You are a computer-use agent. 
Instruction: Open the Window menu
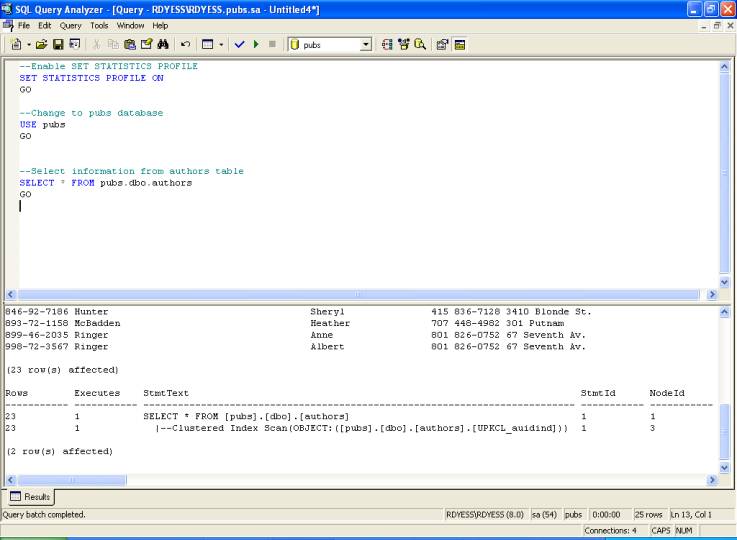click(x=130, y=25)
